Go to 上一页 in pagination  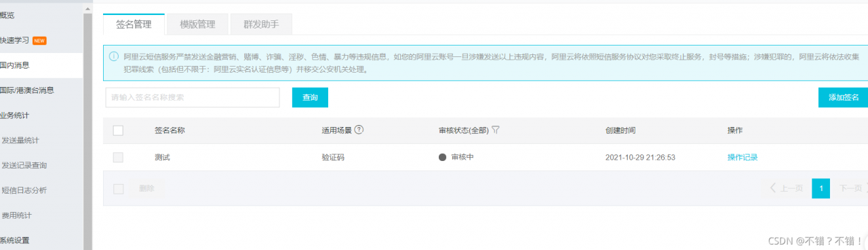(x=787, y=188)
